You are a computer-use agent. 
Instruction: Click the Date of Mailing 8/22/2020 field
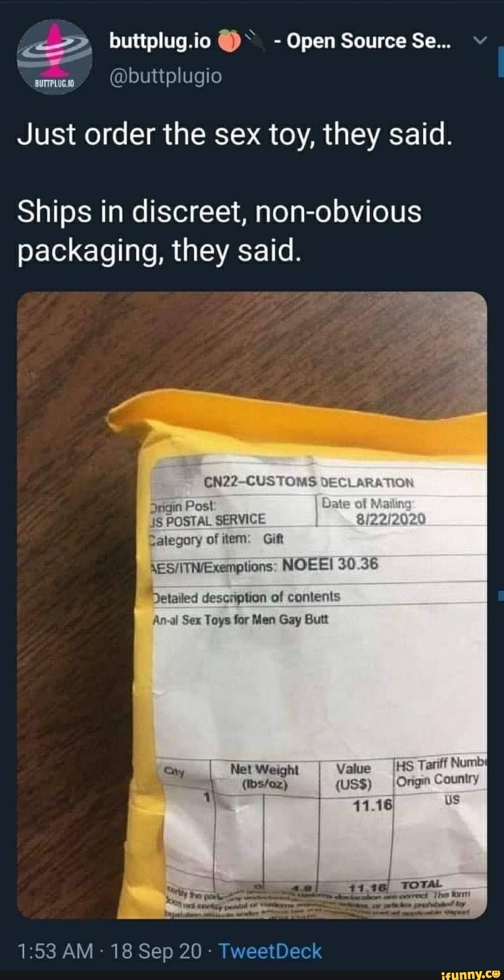(374, 511)
